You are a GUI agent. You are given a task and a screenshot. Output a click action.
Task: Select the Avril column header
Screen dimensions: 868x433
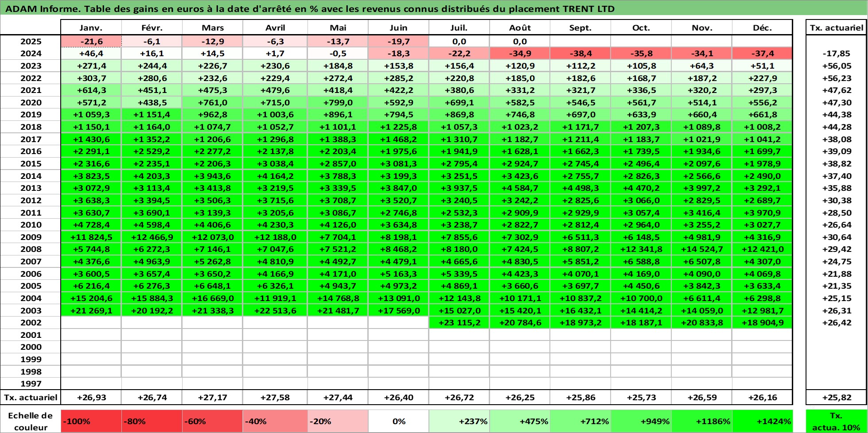tap(275, 27)
